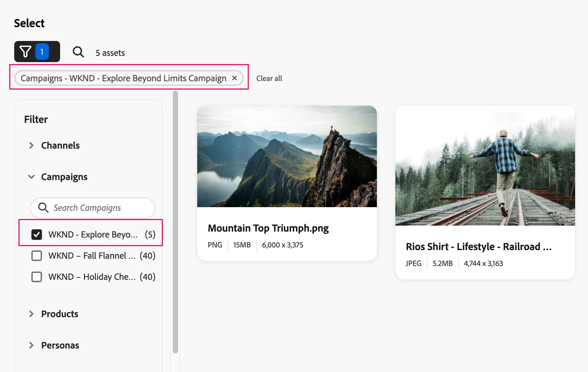Click the 6,000 x 3,375 dimensions text
This screenshot has height=372, width=588.
tap(283, 245)
